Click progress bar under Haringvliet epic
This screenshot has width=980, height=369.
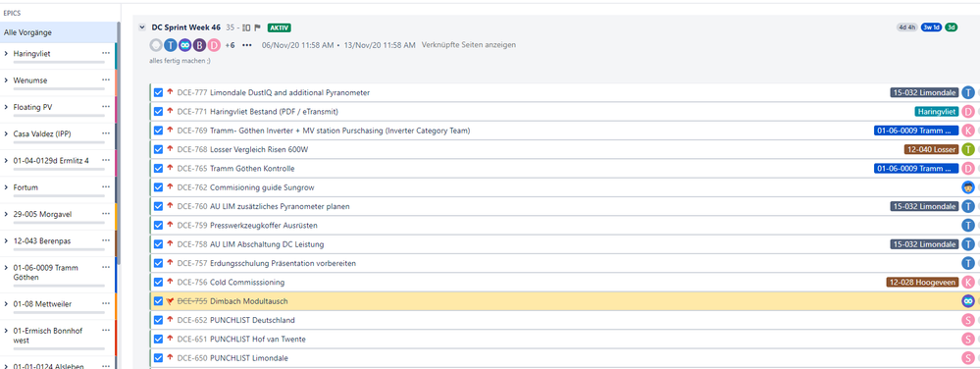tap(59, 63)
